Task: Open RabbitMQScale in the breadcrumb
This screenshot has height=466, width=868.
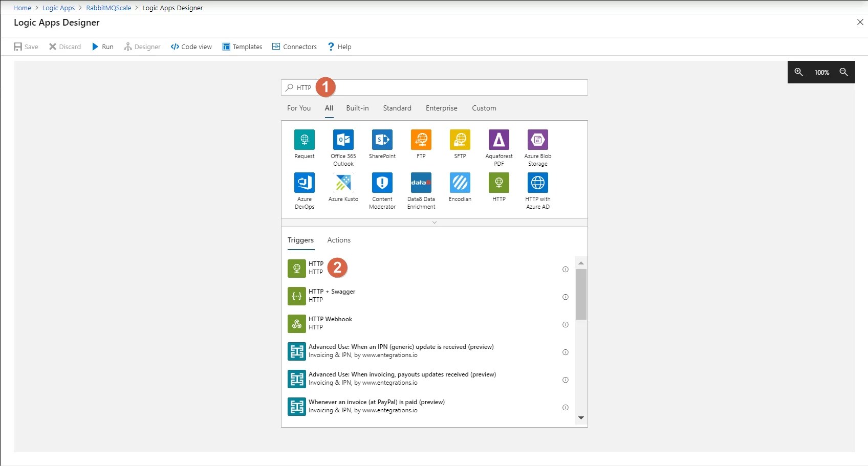Action: pos(108,8)
